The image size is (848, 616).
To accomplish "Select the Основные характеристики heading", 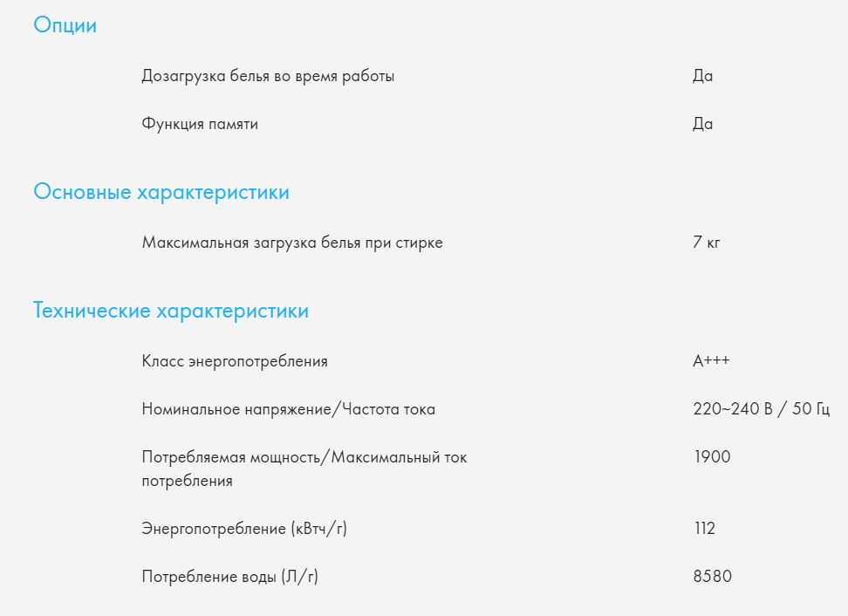I will (161, 192).
